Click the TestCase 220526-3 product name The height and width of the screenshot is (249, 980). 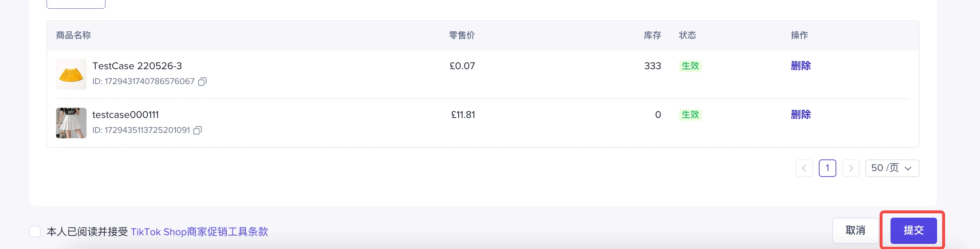(137, 66)
